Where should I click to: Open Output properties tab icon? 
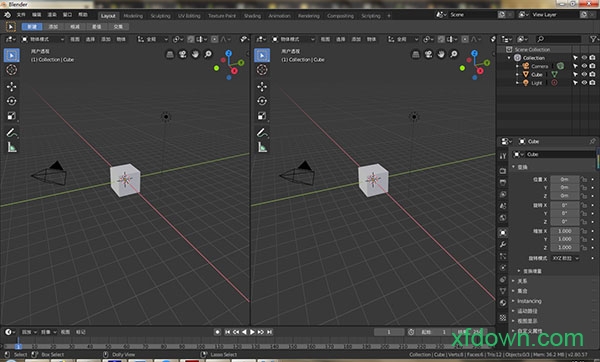(x=503, y=183)
